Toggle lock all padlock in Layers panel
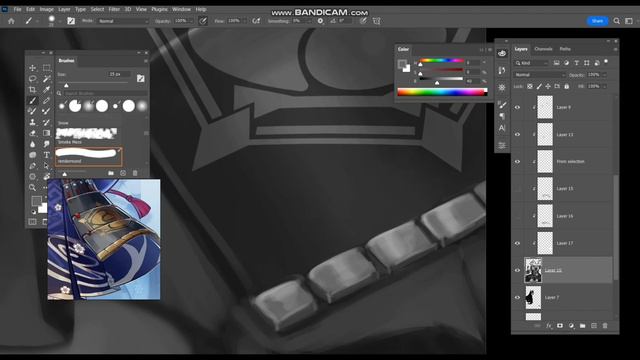 [567, 86]
